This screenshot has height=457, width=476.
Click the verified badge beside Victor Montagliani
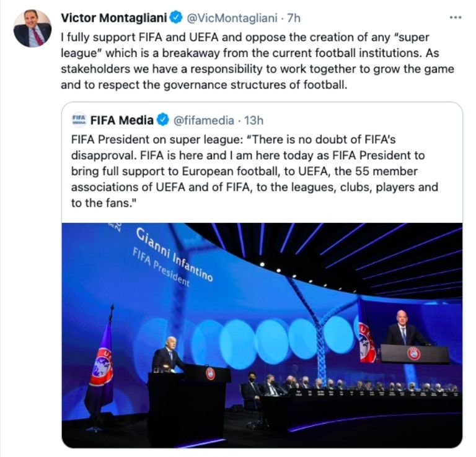coord(175,18)
